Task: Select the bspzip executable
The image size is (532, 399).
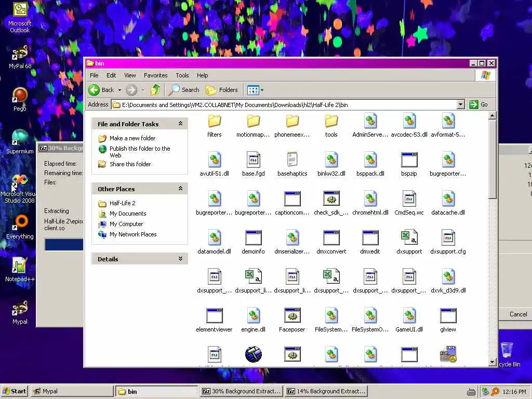Action: pyautogui.click(x=409, y=165)
